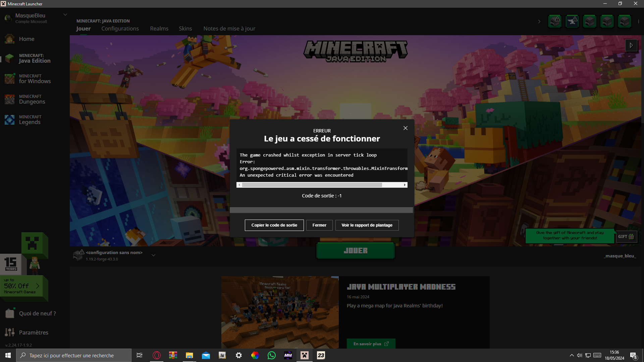Click the error log scroll-right arrow
The image size is (644, 362).
click(x=405, y=185)
